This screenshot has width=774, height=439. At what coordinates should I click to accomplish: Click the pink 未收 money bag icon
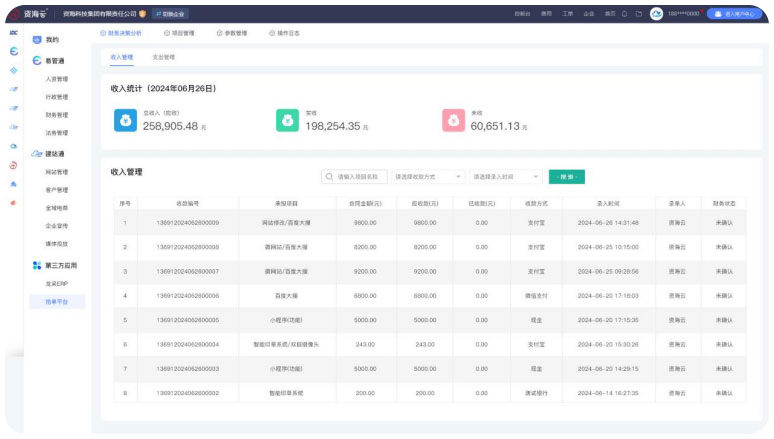pos(453,120)
